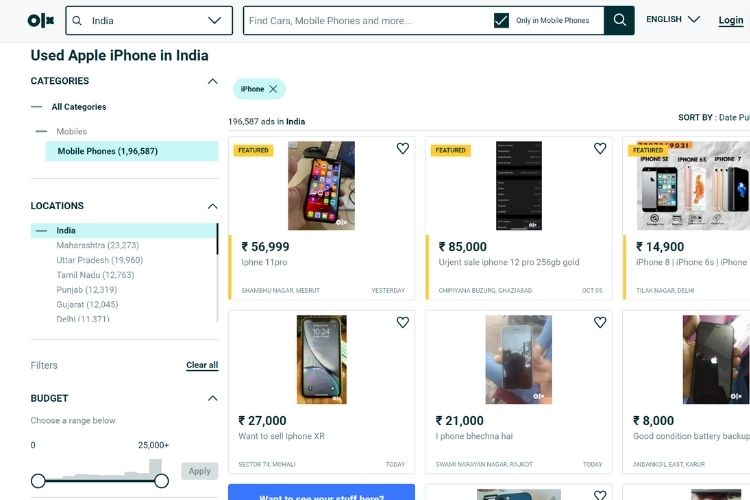Screen dimensions: 750x500
Task: Click heart icon on ₹ 27,000 iPhone XR ad
Action: [x=402, y=323]
